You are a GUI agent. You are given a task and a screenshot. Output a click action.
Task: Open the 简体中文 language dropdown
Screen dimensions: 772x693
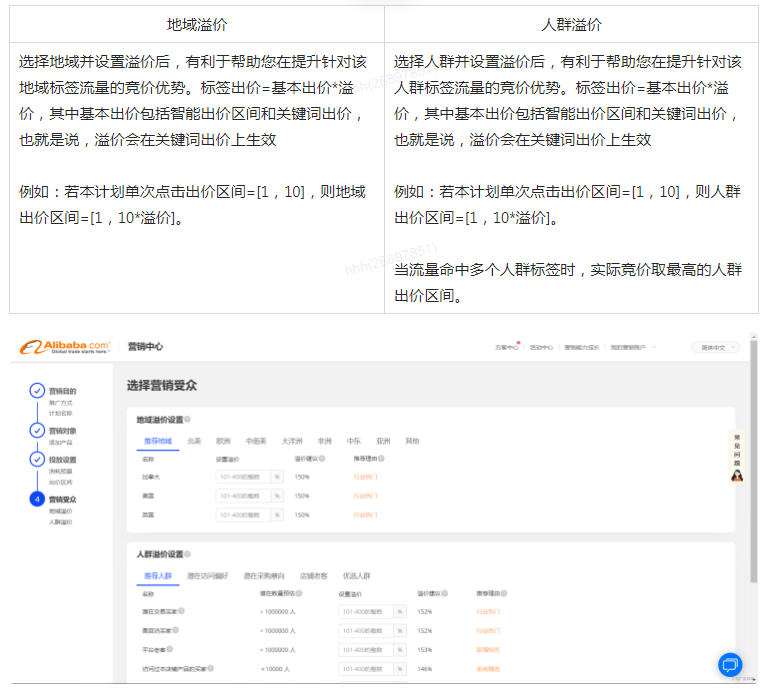pos(715,347)
